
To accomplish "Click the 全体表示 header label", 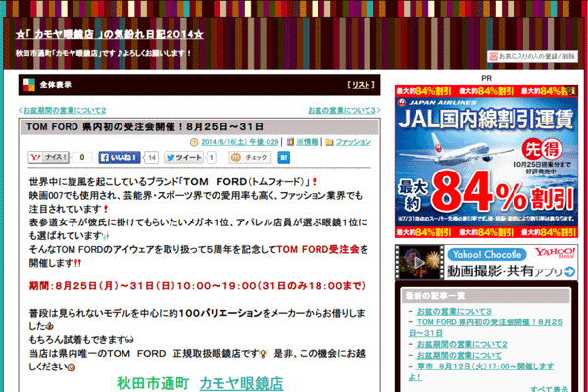I will click(56, 85).
